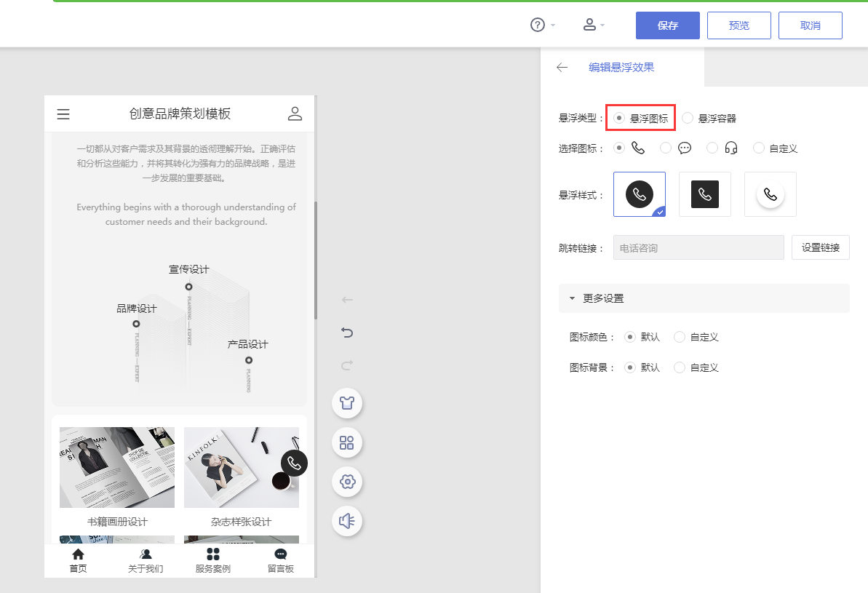The height and width of the screenshot is (593, 868).
Task: Choose 自定义 custom icon radio option
Action: [759, 148]
